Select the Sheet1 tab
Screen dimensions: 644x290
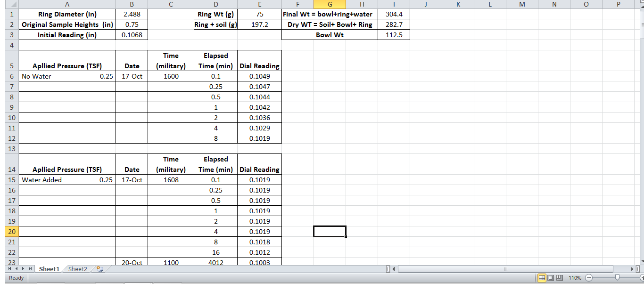49,269
